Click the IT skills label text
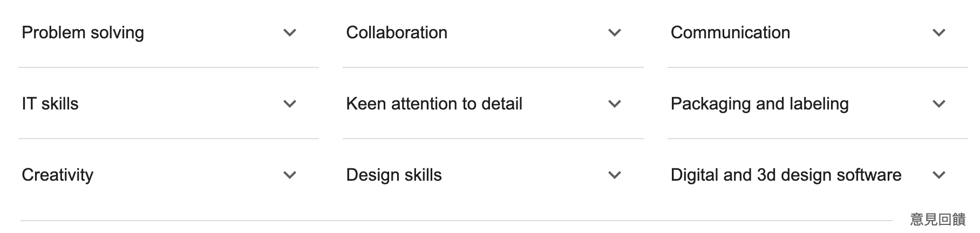The image size is (980, 233). [x=50, y=104]
